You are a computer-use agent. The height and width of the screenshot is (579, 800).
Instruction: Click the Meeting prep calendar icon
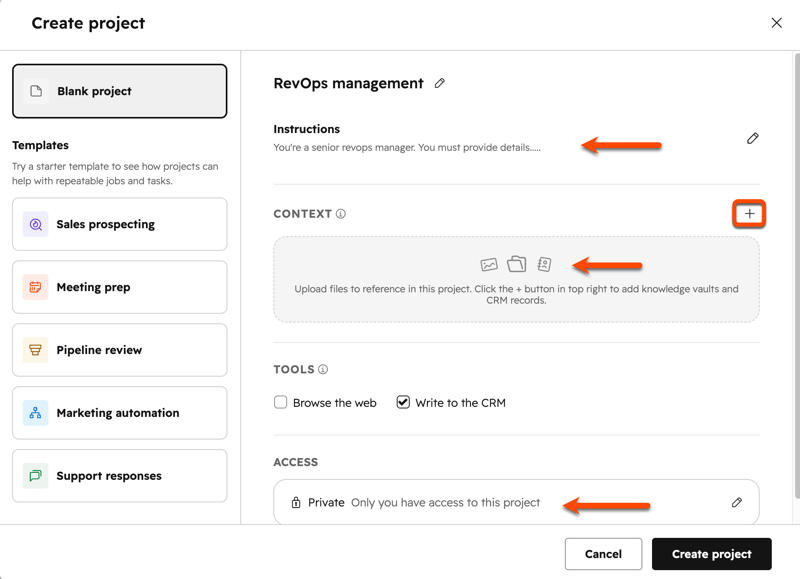(36, 287)
